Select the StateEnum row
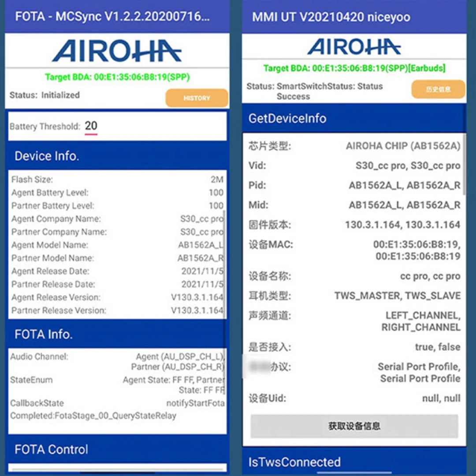The image size is (476, 476). 117,385
